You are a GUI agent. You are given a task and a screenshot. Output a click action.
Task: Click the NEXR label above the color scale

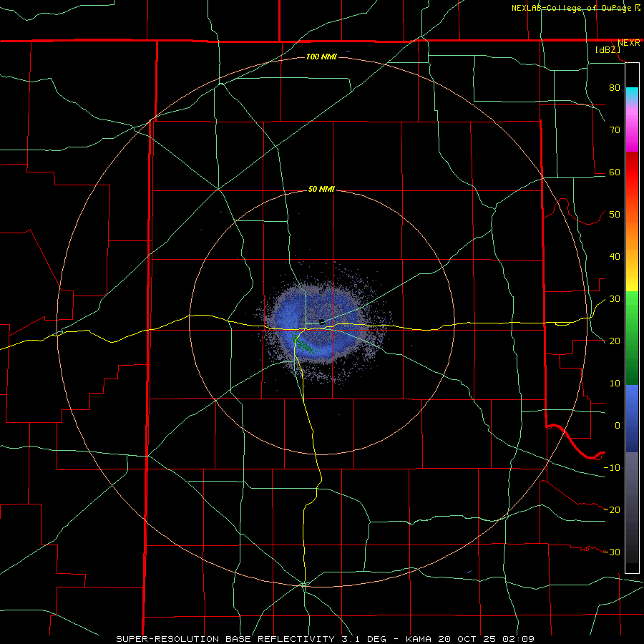pos(628,43)
